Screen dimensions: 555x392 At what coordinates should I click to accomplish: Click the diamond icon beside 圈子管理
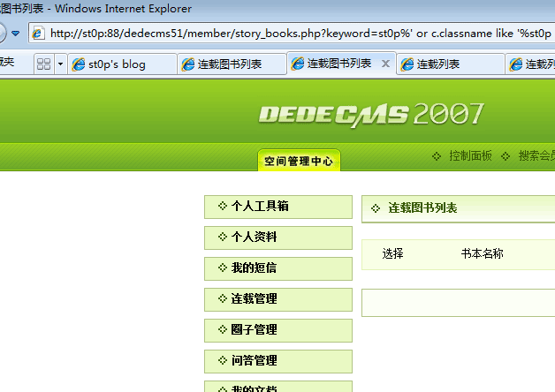pos(223,329)
